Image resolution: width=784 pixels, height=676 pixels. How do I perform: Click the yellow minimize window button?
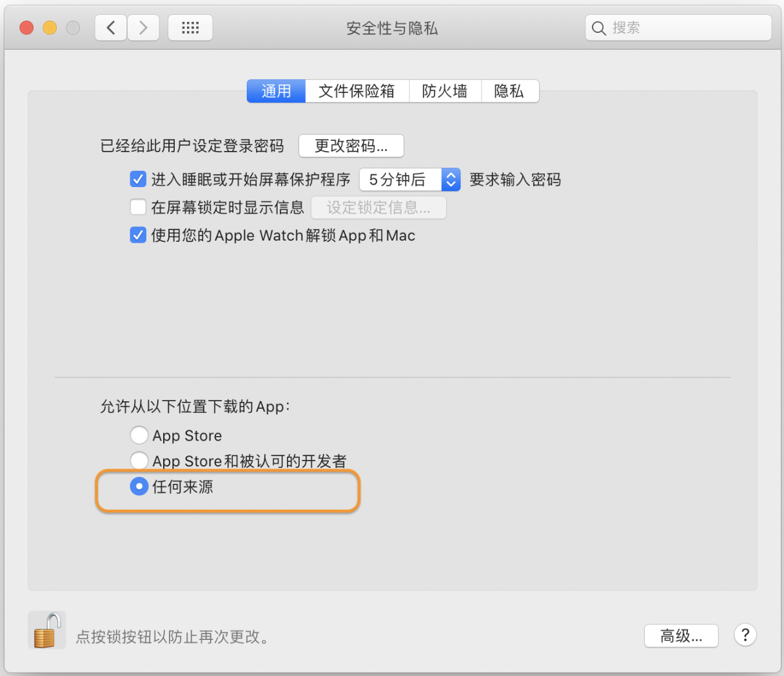coord(50,28)
